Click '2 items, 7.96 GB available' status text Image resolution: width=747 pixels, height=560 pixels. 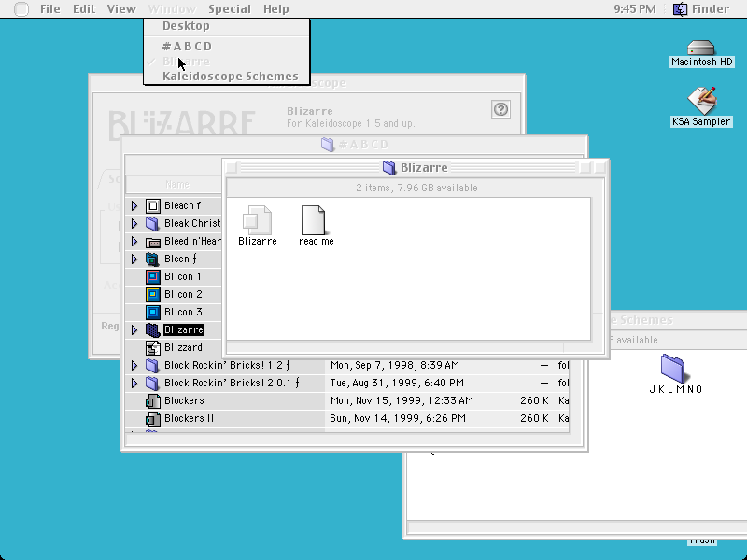[x=416, y=189]
